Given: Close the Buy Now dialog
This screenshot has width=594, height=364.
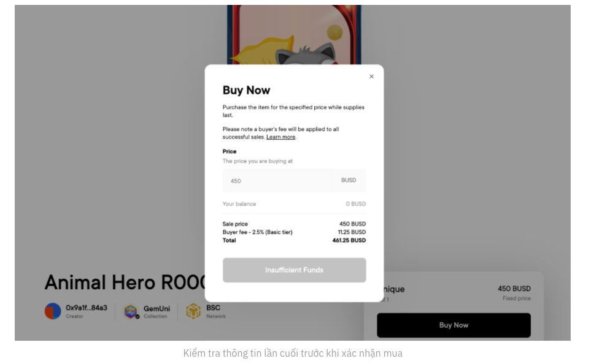Looking at the screenshot, I should coord(371,77).
